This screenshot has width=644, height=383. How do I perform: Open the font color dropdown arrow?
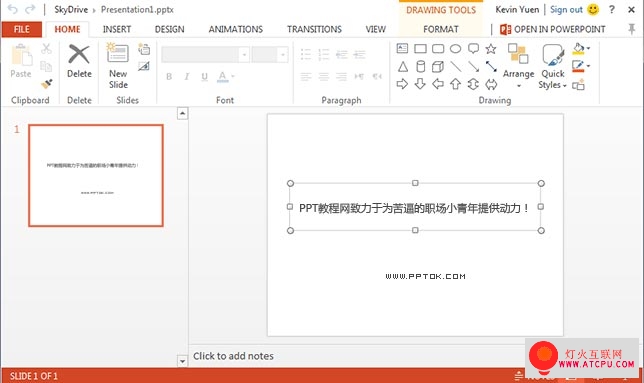[232, 76]
